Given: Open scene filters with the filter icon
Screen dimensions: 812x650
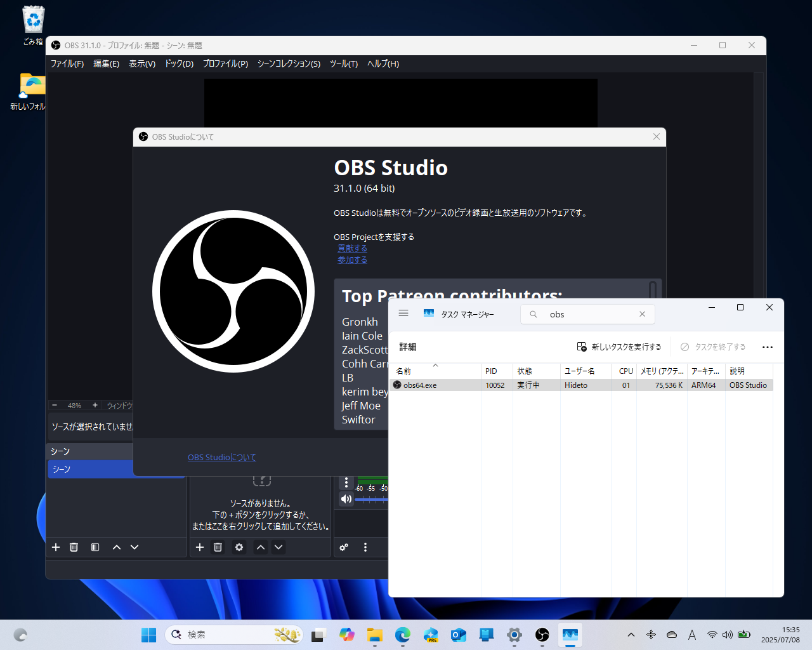Looking at the screenshot, I should click(95, 547).
